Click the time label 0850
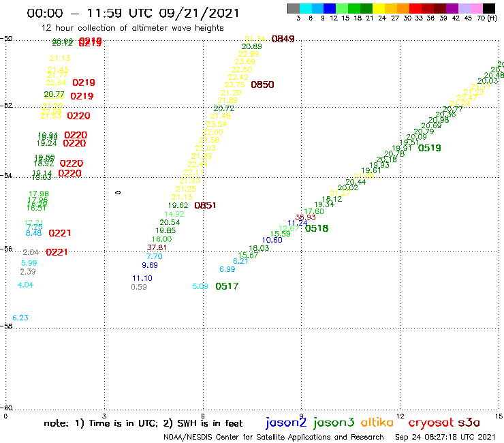 262,85
